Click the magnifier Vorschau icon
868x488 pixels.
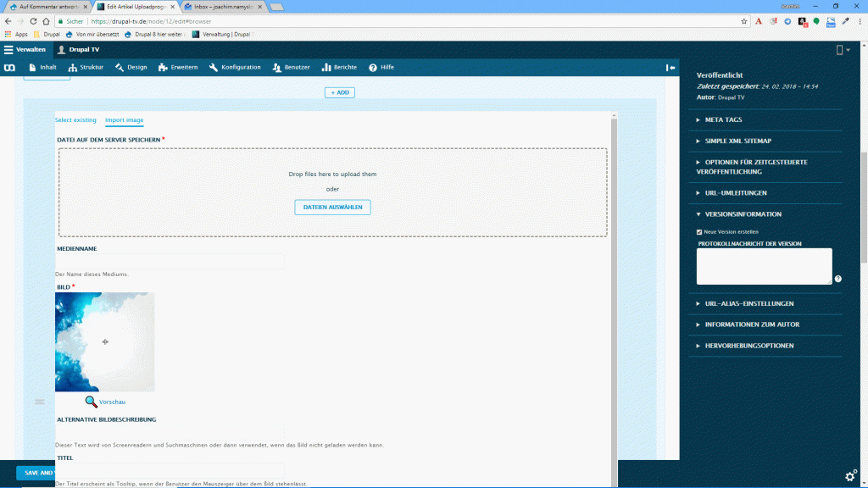point(92,402)
